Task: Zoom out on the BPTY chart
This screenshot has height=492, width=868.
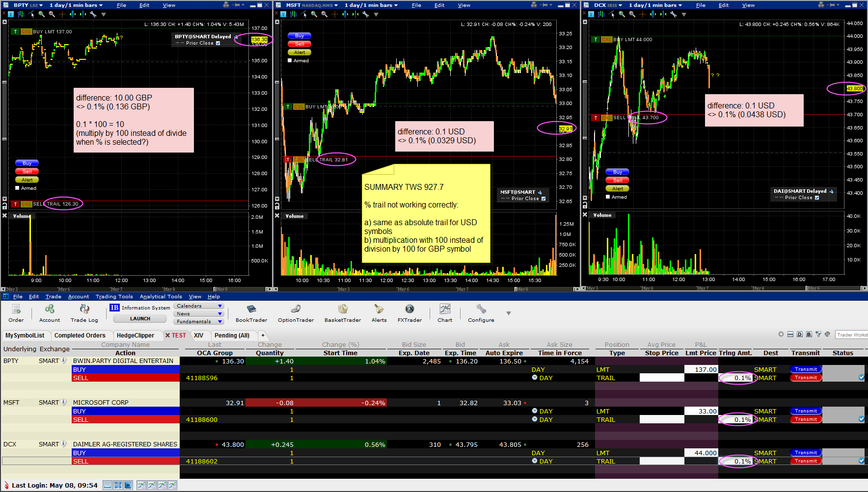Action: [52, 14]
